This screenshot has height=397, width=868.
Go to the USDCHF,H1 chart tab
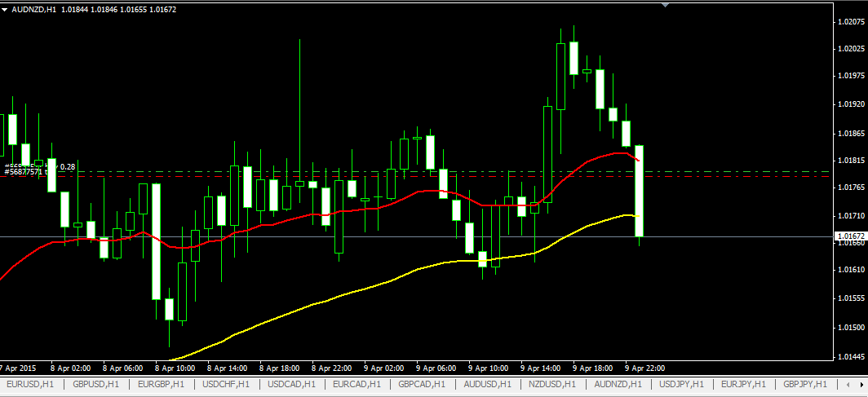pos(226,384)
